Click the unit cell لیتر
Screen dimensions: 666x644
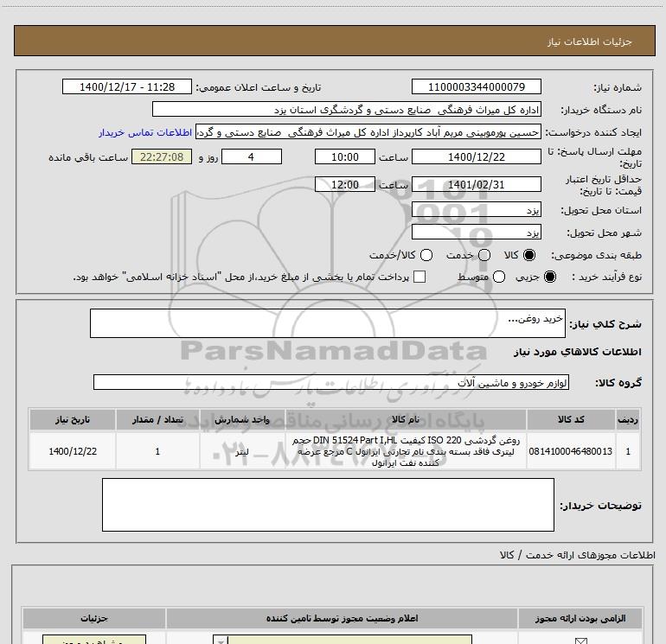pyautogui.click(x=242, y=451)
